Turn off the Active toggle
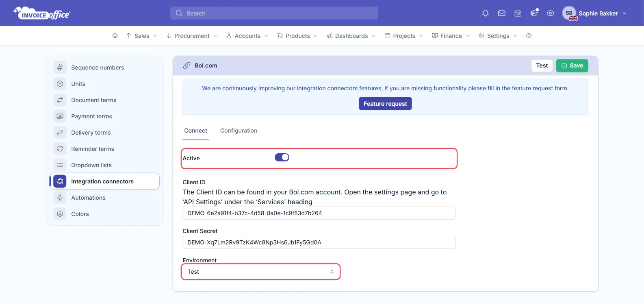This screenshot has height=305, width=644. (282, 157)
